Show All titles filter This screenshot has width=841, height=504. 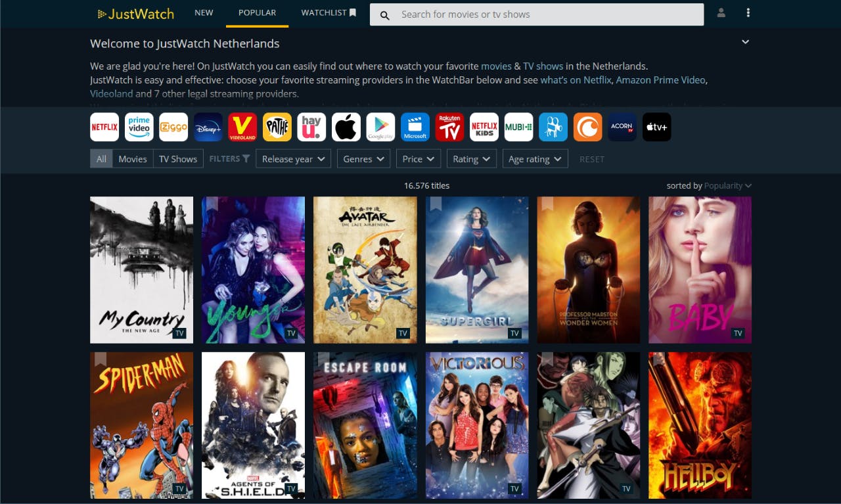coord(101,159)
